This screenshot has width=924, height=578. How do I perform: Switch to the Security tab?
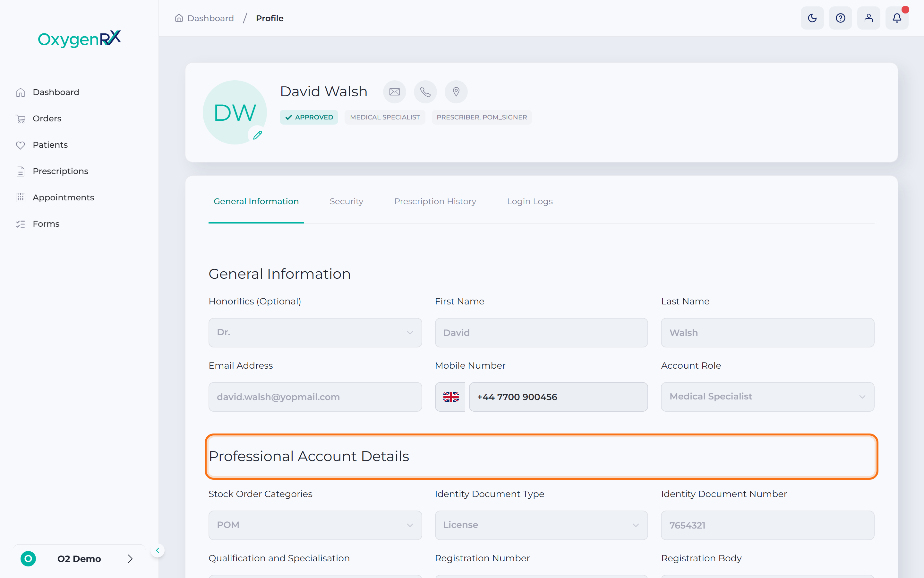[x=346, y=201]
